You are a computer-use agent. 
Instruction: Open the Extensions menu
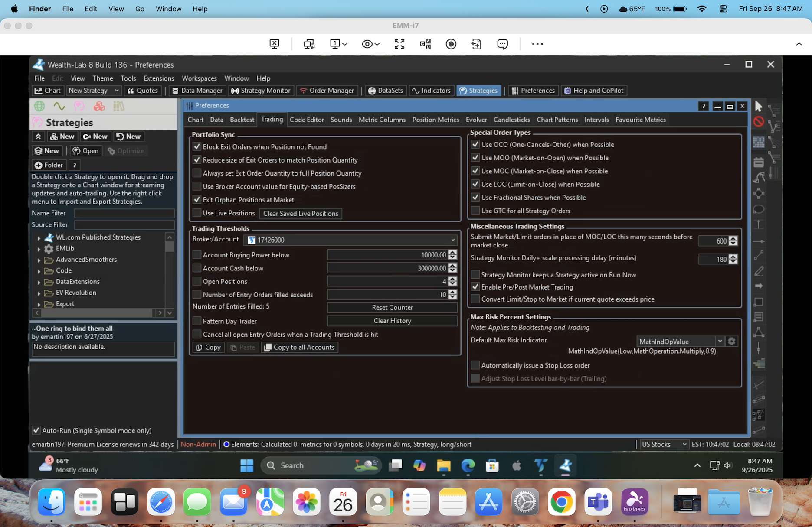(x=159, y=78)
